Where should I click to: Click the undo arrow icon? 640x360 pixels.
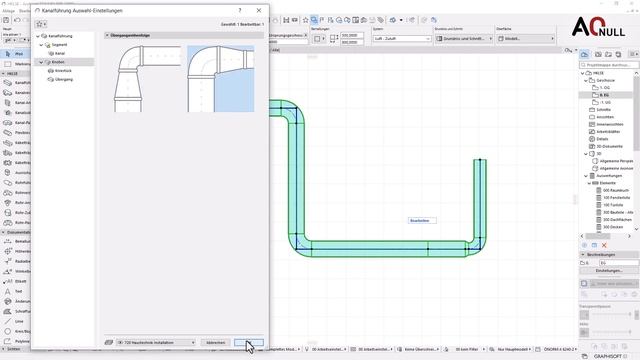click(17, 20)
